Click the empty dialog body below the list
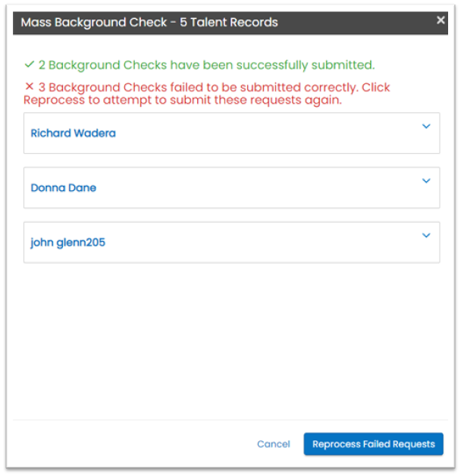Image resolution: width=461 pixels, height=476 pixels. [231, 341]
